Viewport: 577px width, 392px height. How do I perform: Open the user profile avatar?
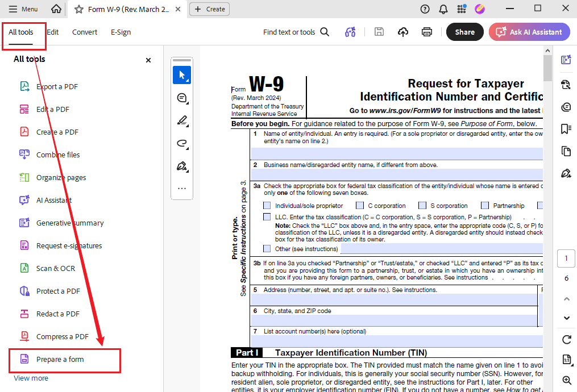coord(479,9)
